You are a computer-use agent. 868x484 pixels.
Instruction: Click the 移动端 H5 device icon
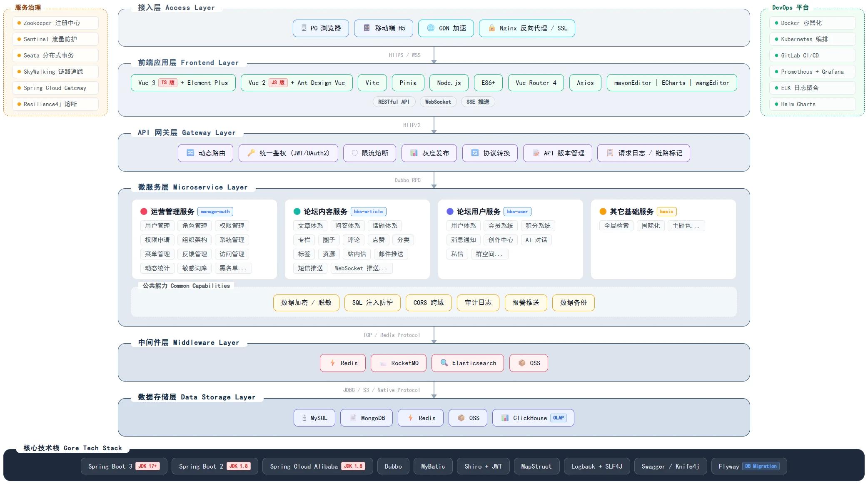[x=367, y=28]
